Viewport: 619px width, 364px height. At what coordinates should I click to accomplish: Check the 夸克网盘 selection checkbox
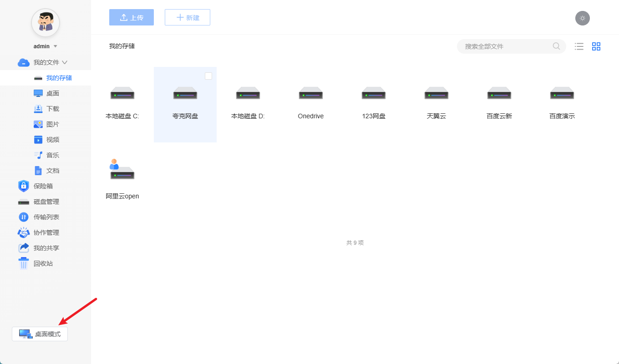[x=208, y=76]
